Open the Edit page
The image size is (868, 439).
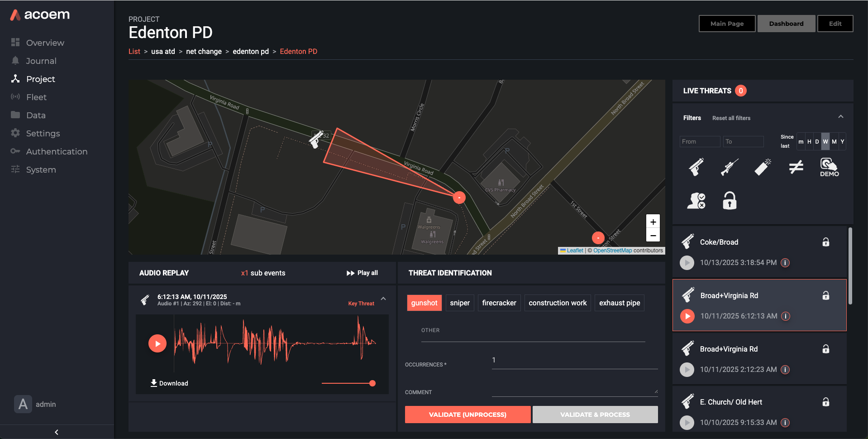(835, 23)
